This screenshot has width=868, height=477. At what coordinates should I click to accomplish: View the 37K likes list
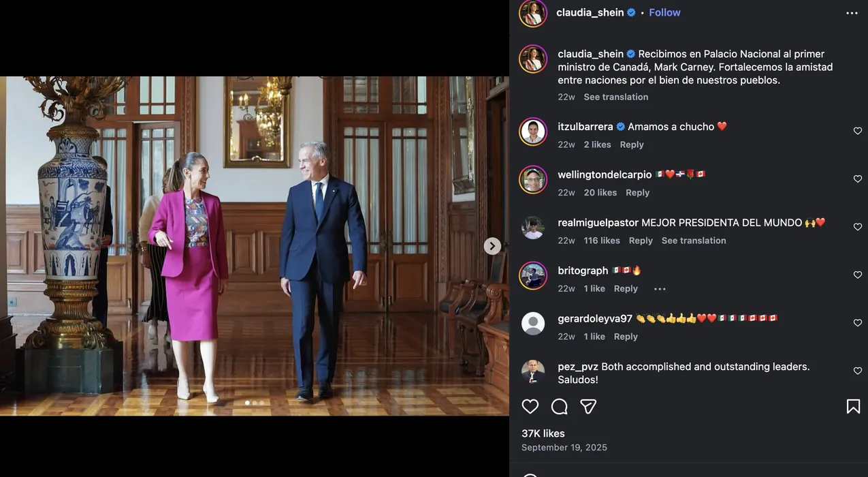[x=543, y=433]
